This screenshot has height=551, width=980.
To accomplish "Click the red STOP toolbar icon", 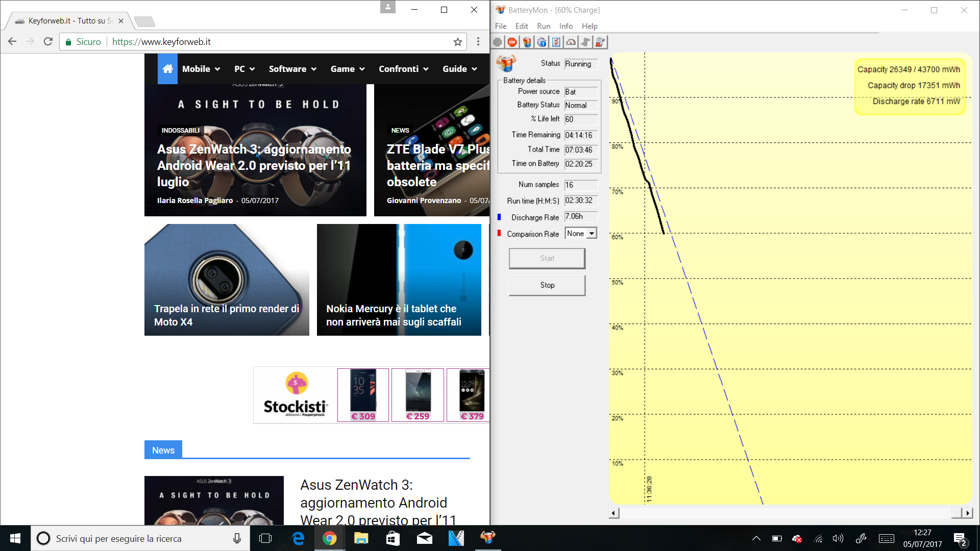I will click(x=512, y=42).
